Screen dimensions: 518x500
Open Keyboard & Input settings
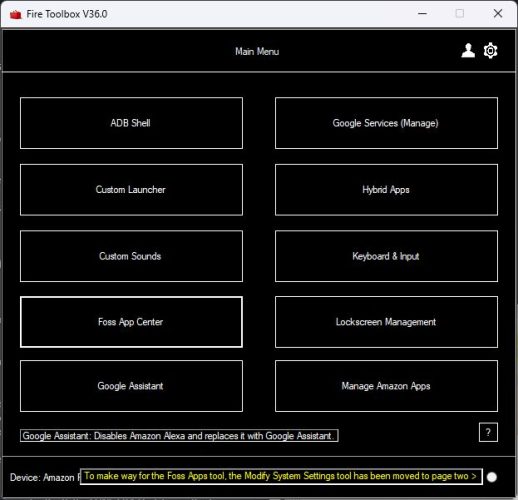pos(386,256)
